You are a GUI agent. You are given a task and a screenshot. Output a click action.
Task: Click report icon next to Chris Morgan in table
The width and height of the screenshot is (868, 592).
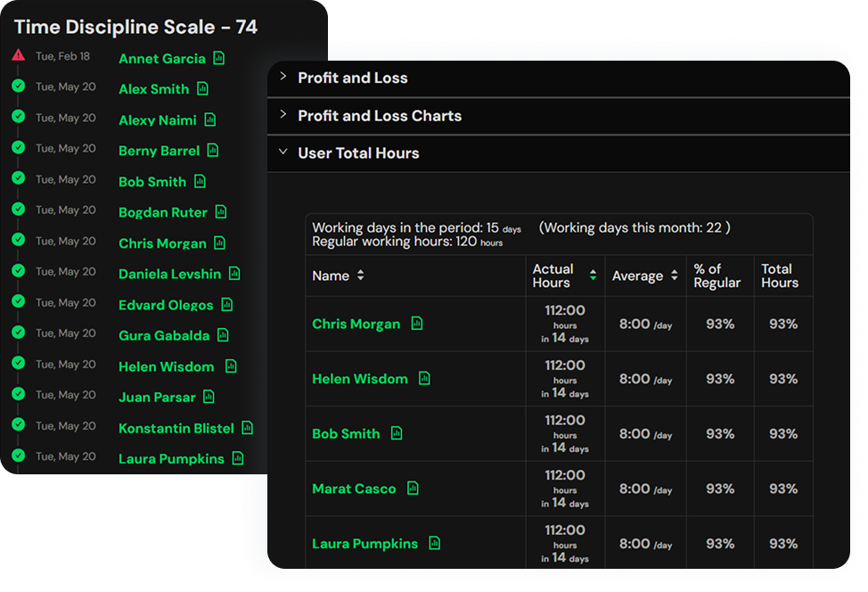point(417,324)
